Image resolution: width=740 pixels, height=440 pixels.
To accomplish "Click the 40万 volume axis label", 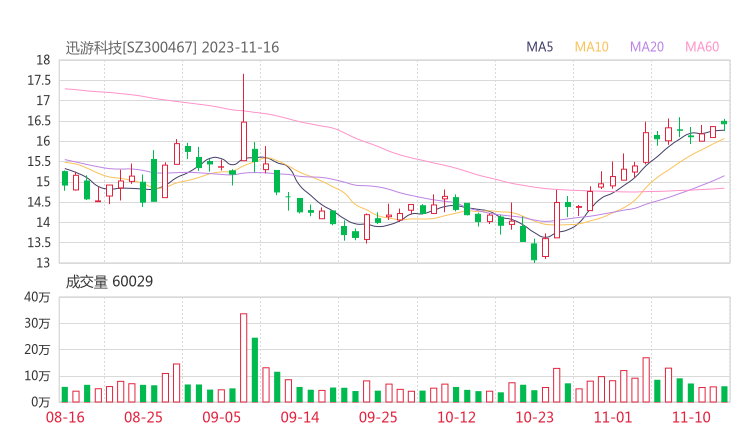I will coord(37,297).
